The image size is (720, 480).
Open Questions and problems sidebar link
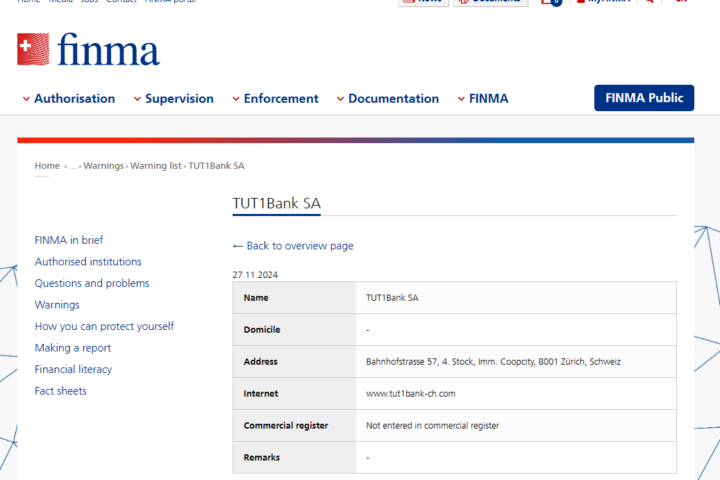click(x=92, y=283)
